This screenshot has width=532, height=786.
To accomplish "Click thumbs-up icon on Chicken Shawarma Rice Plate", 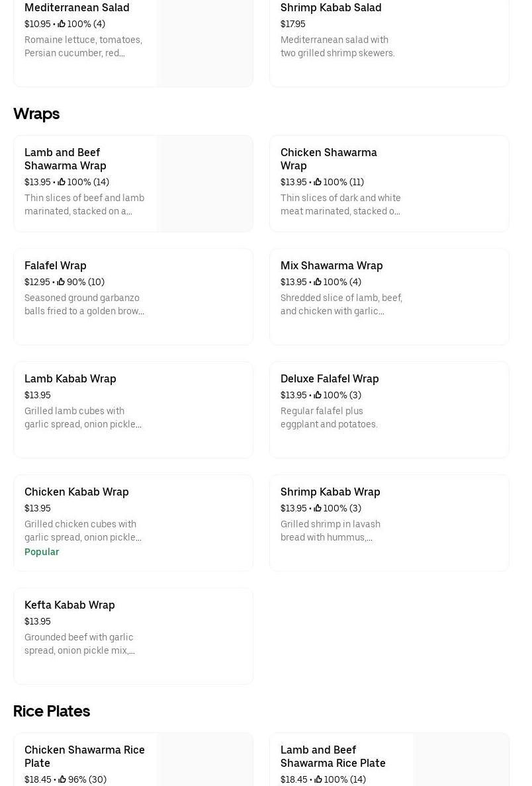I will tap(62, 779).
